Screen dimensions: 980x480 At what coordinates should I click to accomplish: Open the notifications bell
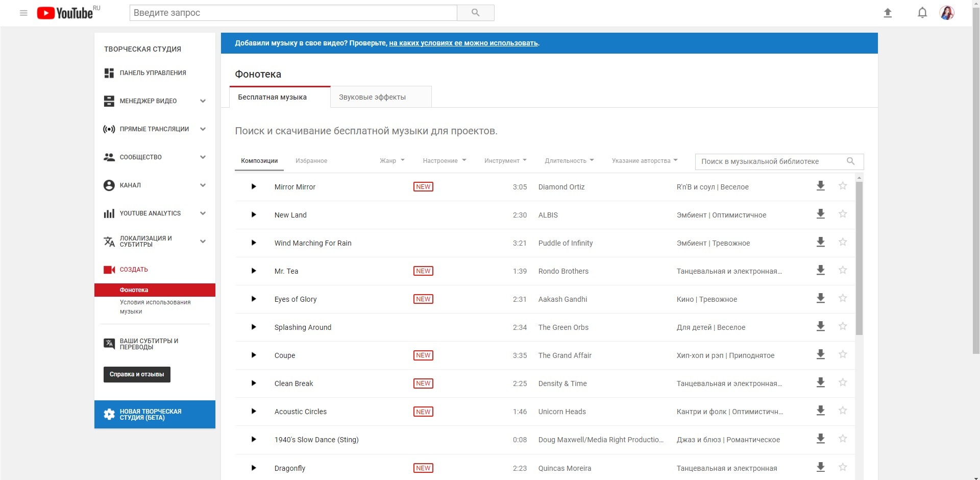pos(922,13)
